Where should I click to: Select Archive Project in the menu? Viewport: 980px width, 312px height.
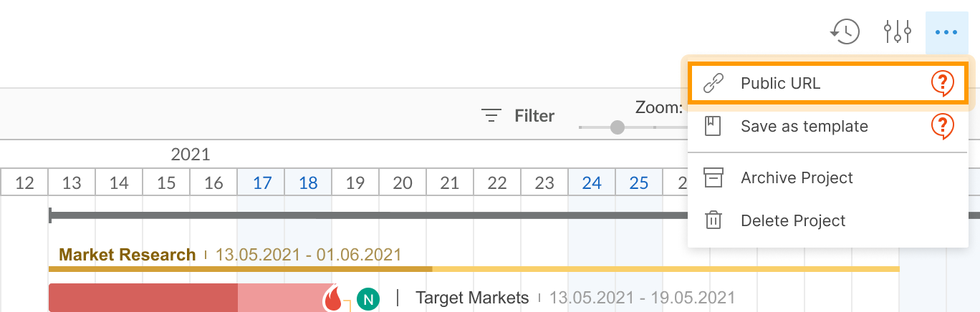(x=797, y=177)
